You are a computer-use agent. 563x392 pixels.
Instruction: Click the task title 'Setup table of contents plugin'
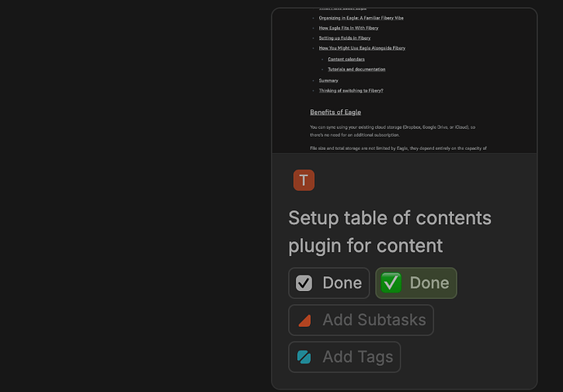tap(389, 231)
